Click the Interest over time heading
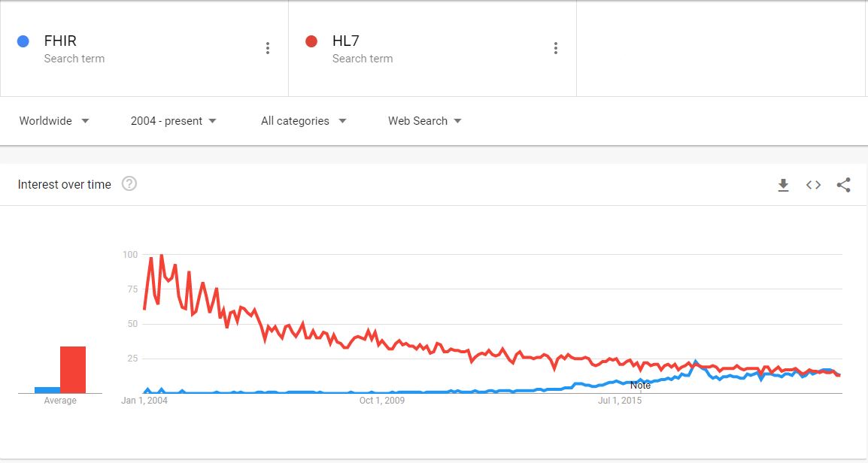Screen dimensions: 868x463 tap(64, 184)
